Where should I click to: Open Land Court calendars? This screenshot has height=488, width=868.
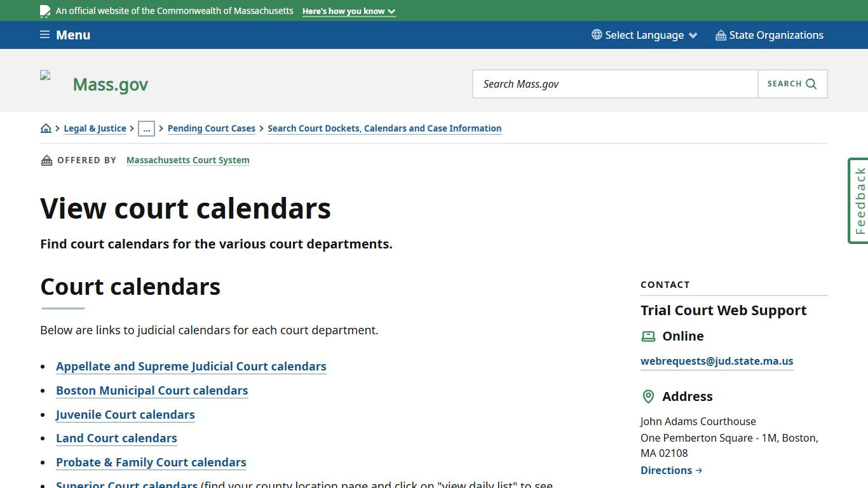[x=116, y=438]
